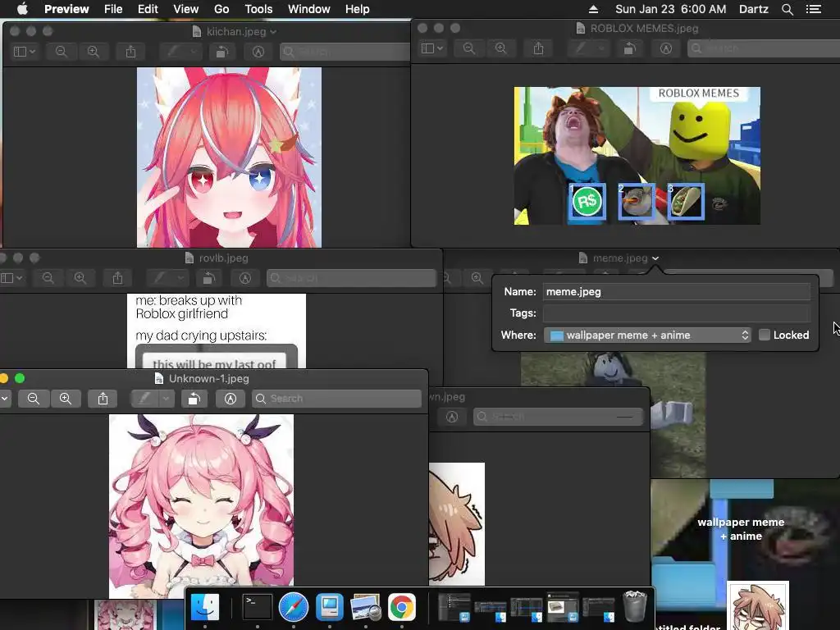Open sidebar view menu in kiichan.jpeg window
Screen dimensions: 840x630
[x=24, y=52]
